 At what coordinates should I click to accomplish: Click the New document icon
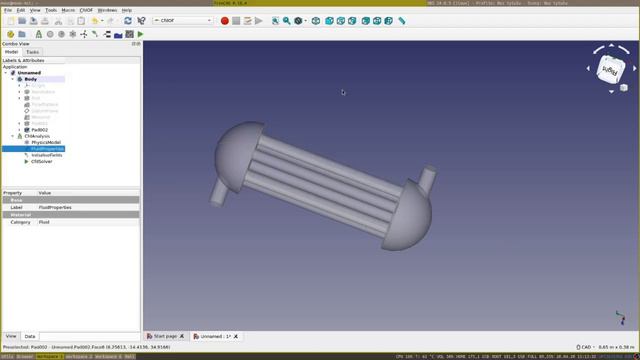[x=11, y=21]
